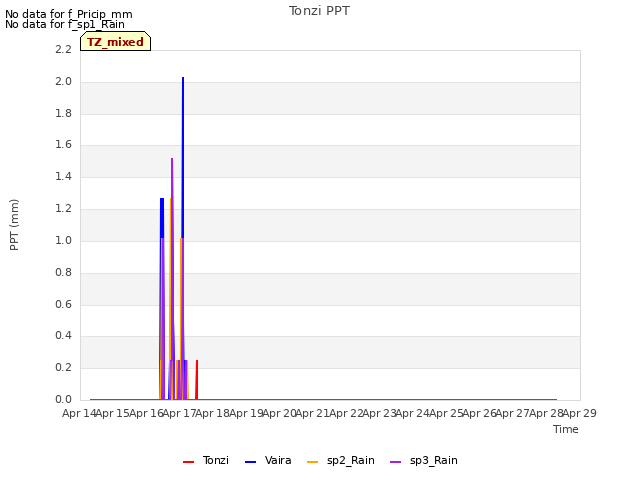640x480 pixels.
Task: Click the Apr 29 x-axis tick label
Action: 580,413
